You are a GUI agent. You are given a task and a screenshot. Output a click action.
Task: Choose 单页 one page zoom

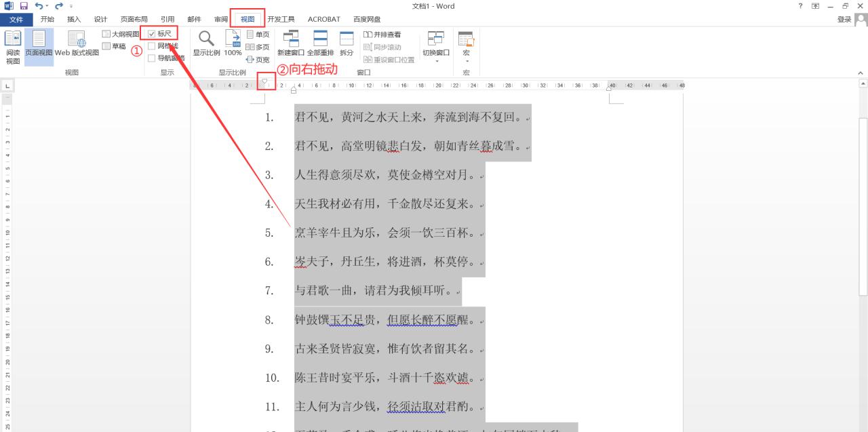[x=257, y=34]
